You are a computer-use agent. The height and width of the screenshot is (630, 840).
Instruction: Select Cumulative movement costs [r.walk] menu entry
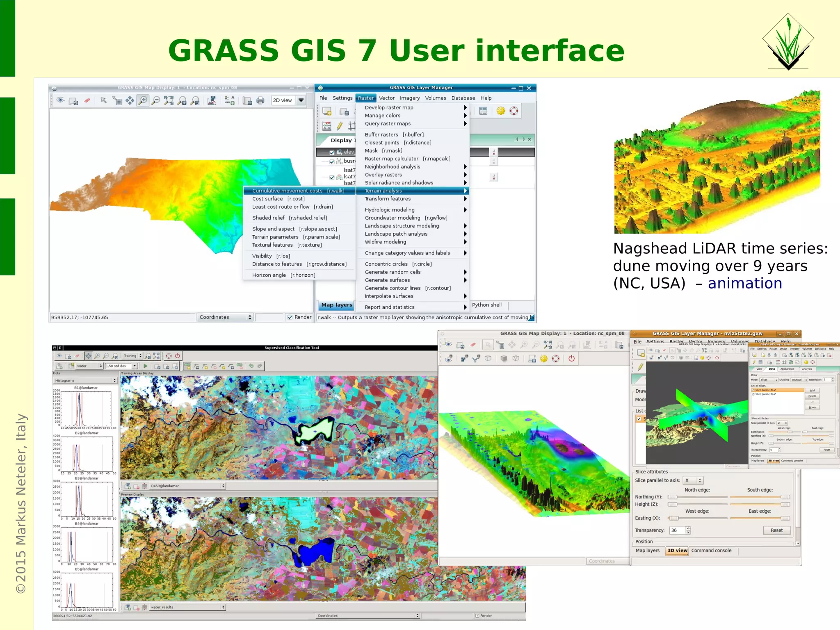pyautogui.click(x=299, y=191)
